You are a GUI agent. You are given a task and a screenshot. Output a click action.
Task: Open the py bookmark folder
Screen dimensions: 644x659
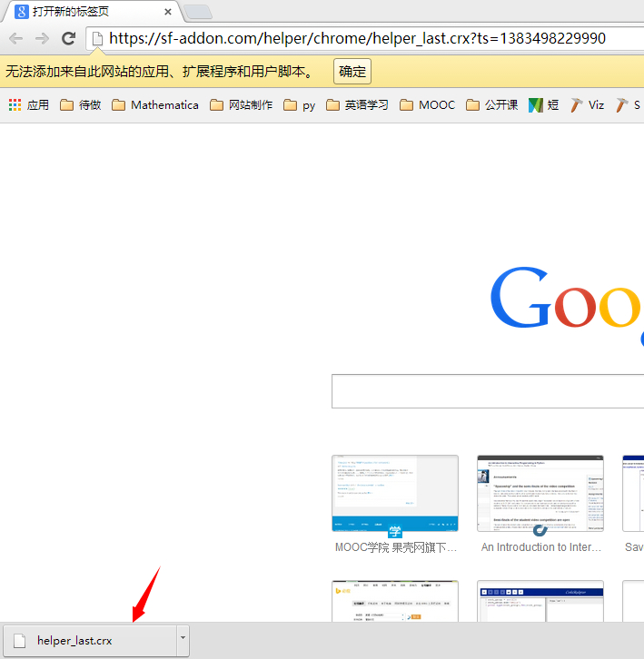click(x=299, y=105)
